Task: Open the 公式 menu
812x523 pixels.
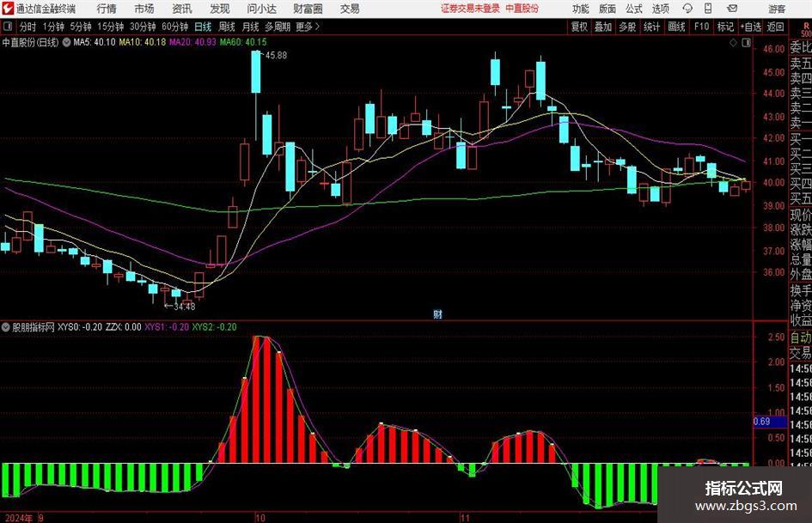Action: tap(634, 9)
